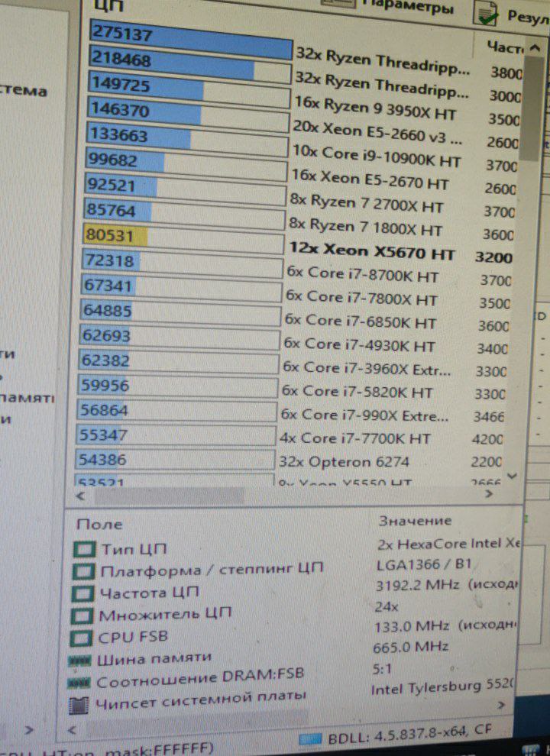550x756 pixels.
Task: Click the CPU FSB field icon
Action: pyautogui.click(x=80, y=638)
